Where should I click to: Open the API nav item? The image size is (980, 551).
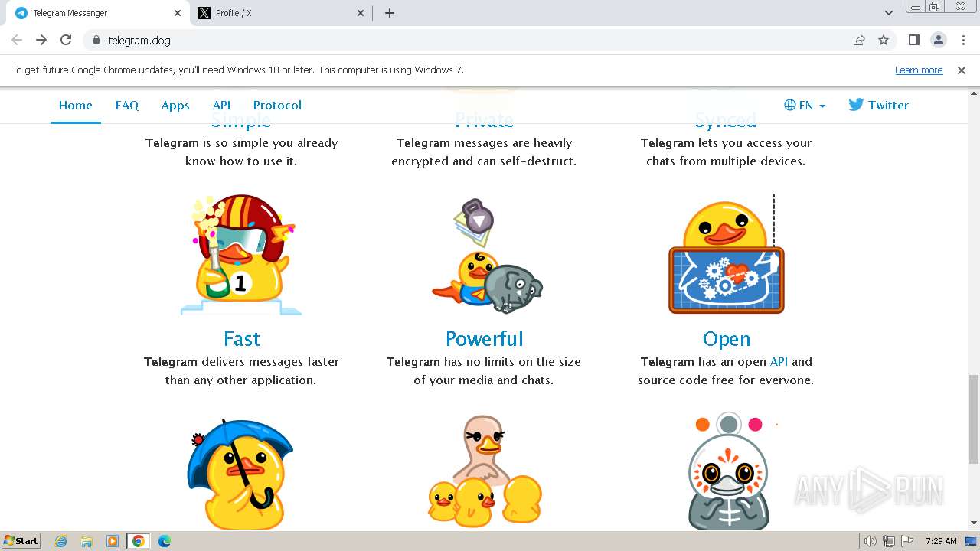coord(221,106)
